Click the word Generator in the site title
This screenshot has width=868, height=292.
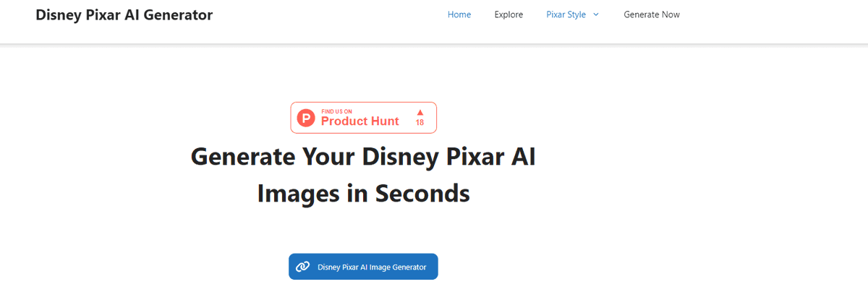coord(179,14)
